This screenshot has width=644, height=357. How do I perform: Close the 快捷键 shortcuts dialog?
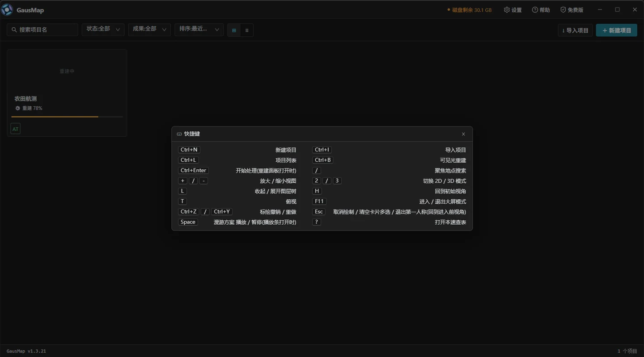[463, 134]
